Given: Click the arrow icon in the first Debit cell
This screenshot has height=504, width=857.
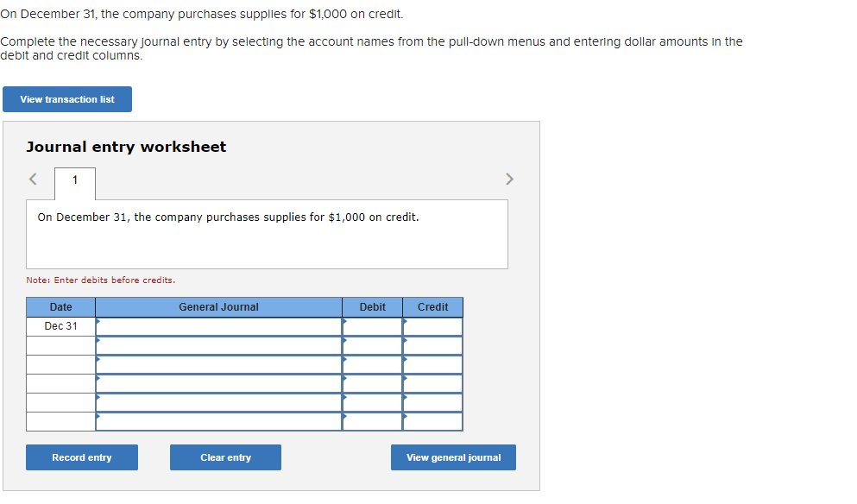Looking at the screenshot, I should pyautogui.click(x=344, y=321).
